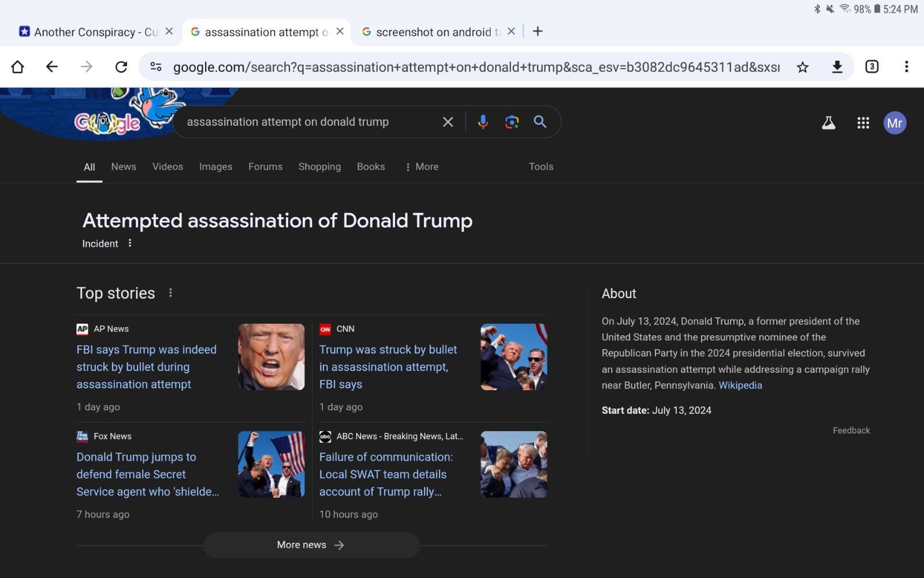Click the battery status icon
The height and width of the screenshot is (578, 924).
(877, 9)
